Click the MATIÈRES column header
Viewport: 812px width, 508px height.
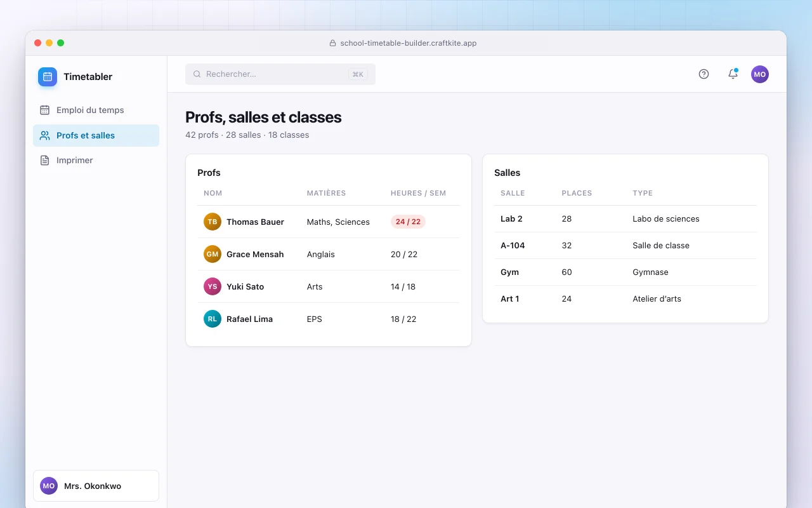tap(326, 193)
